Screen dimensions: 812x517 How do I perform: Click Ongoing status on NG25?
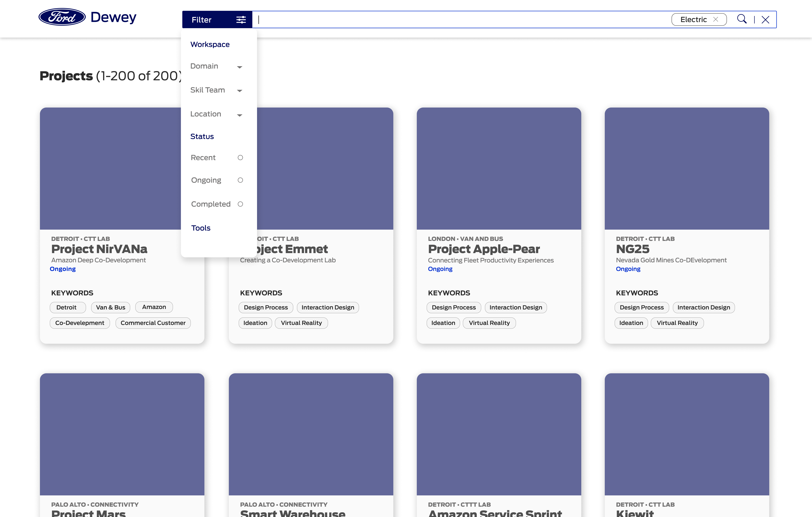(x=628, y=269)
